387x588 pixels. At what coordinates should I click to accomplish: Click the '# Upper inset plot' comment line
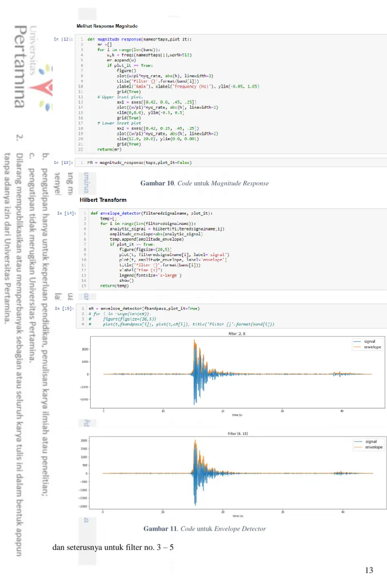click(x=120, y=97)
